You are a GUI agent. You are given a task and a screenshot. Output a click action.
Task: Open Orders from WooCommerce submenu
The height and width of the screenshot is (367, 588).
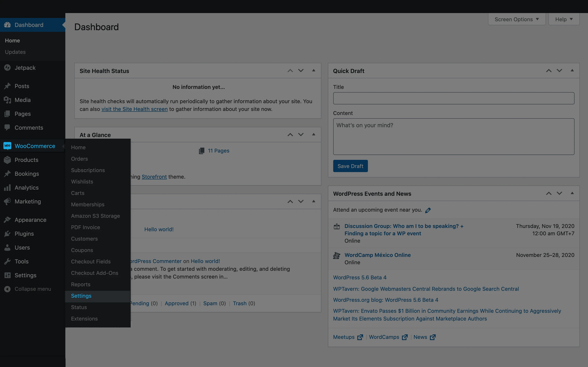pyautogui.click(x=79, y=159)
